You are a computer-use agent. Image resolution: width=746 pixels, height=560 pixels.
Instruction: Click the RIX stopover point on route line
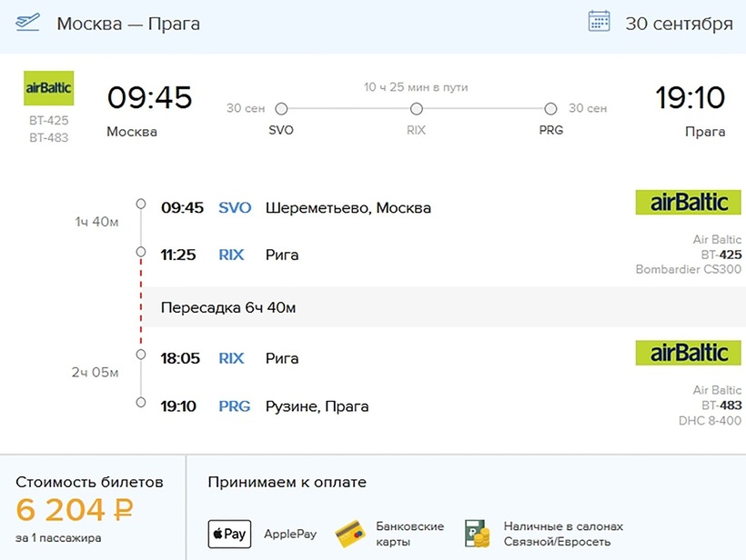pyautogui.click(x=416, y=109)
